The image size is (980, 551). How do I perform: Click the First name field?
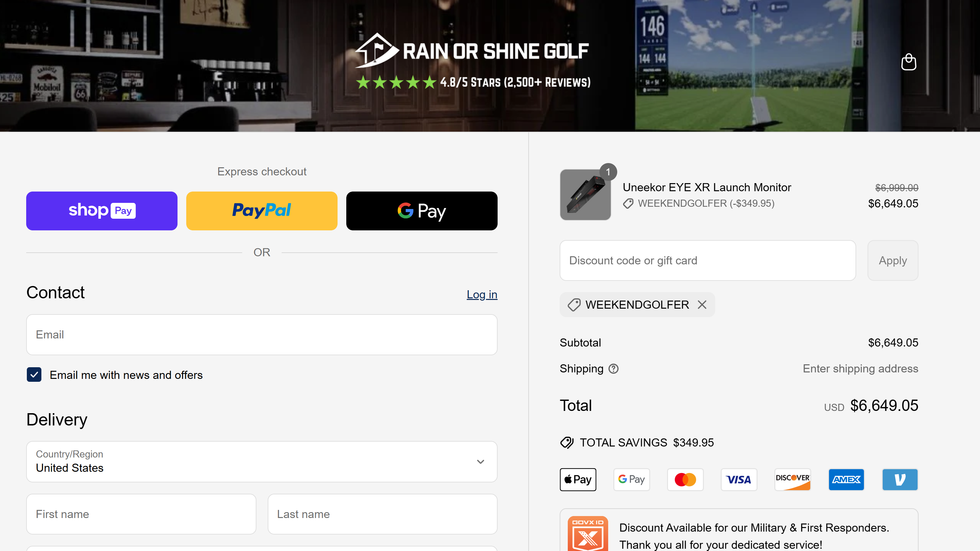141,514
